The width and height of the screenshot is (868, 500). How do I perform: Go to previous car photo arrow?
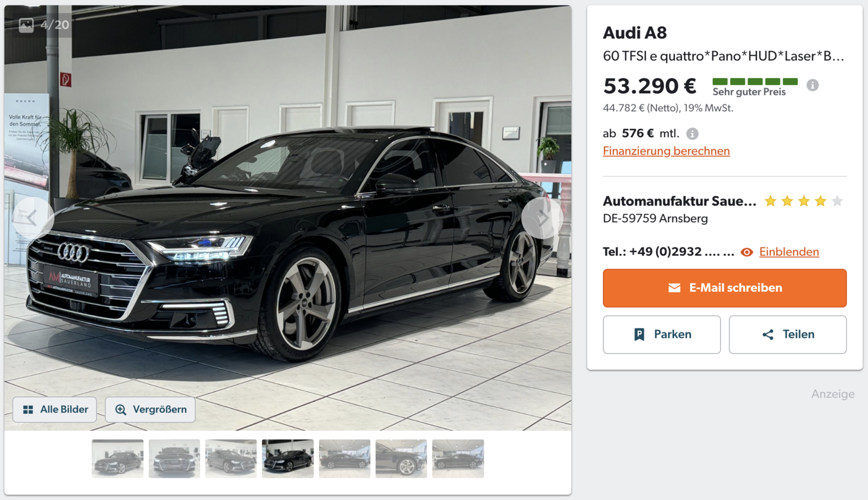coord(32,218)
